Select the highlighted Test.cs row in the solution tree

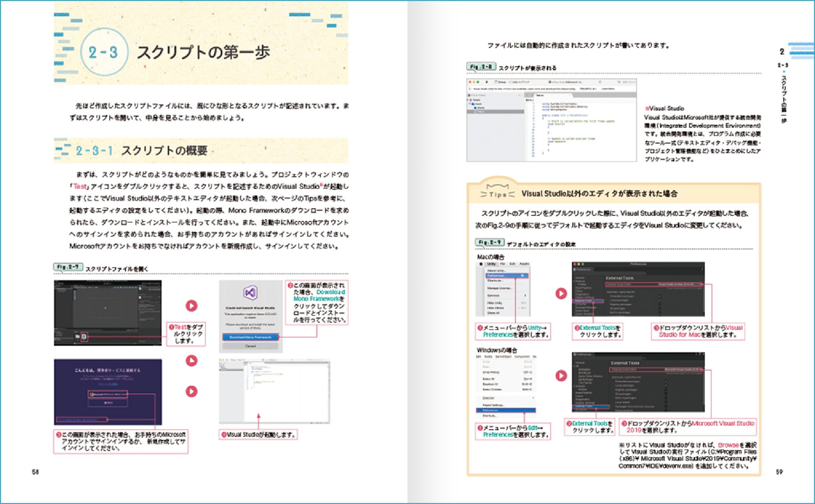[x=496, y=112]
